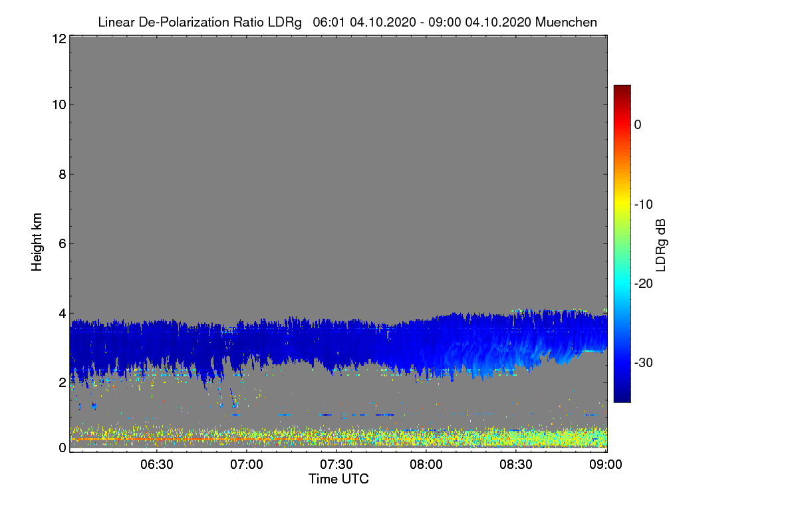The height and width of the screenshot is (532, 798).
Task: Click the x-axis tick label '08:30'
Action: pyautogui.click(x=517, y=465)
